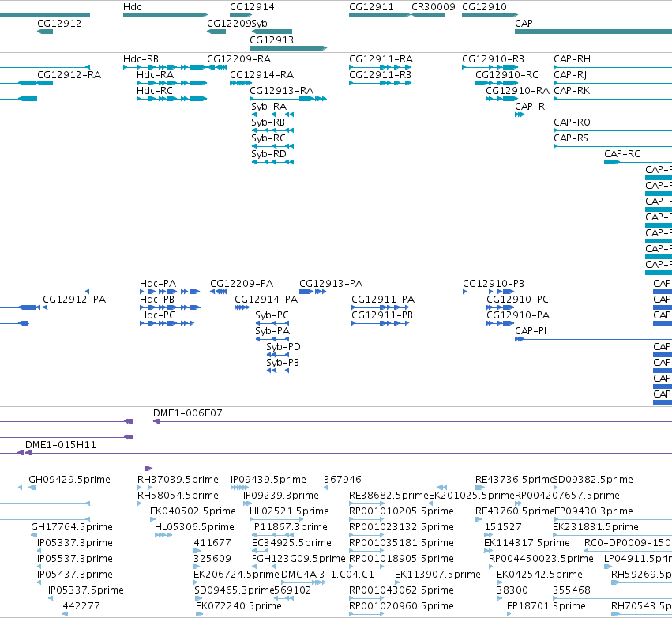Open protein CG12912-PA label
This screenshot has height=618, width=672.
(74, 300)
